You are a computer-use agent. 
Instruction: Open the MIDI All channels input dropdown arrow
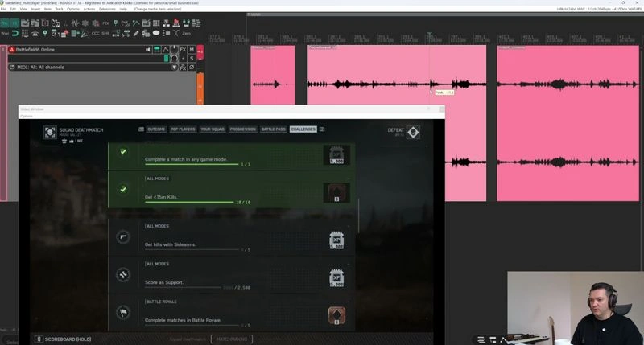point(174,68)
